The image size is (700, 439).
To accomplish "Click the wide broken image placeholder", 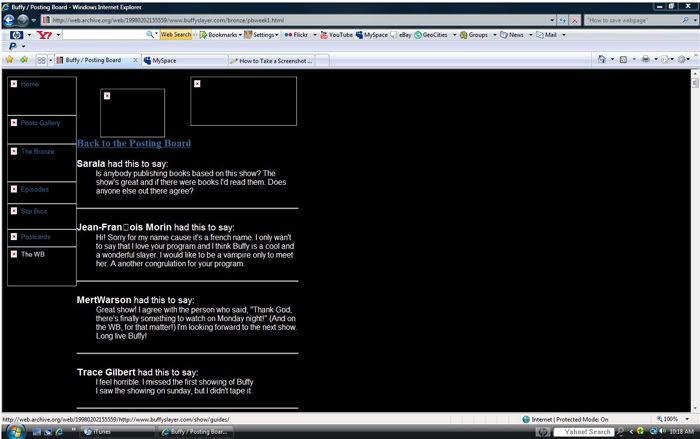I will coord(243,101).
